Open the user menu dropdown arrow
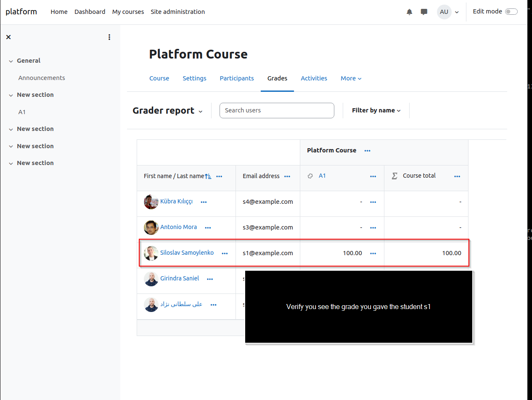This screenshot has width=532, height=400. pyautogui.click(x=457, y=12)
